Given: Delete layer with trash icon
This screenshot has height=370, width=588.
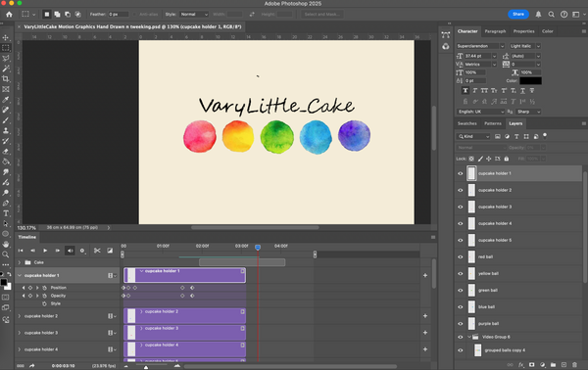Looking at the screenshot, I should 574,364.
